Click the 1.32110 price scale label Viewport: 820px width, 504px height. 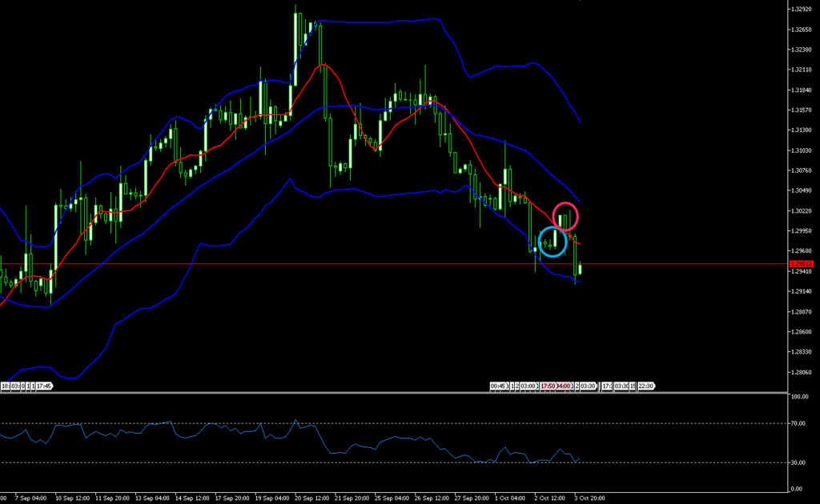coord(801,70)
